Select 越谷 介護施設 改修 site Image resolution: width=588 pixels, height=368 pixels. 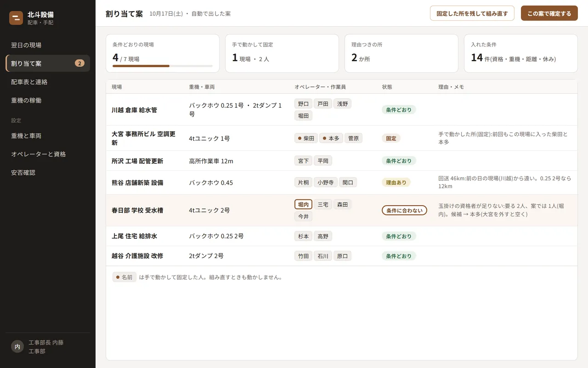pyautogui.click(x=342, y=256)
